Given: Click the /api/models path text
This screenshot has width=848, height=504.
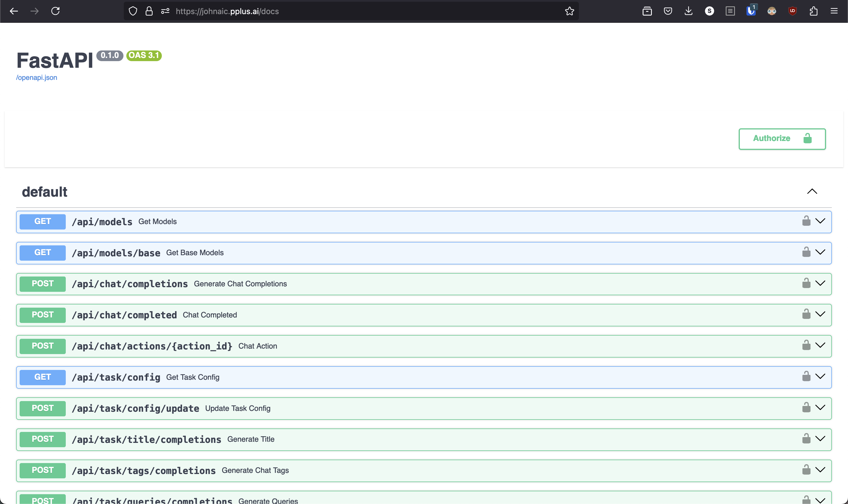Looking at the screenshot, I should coord(102,222).
